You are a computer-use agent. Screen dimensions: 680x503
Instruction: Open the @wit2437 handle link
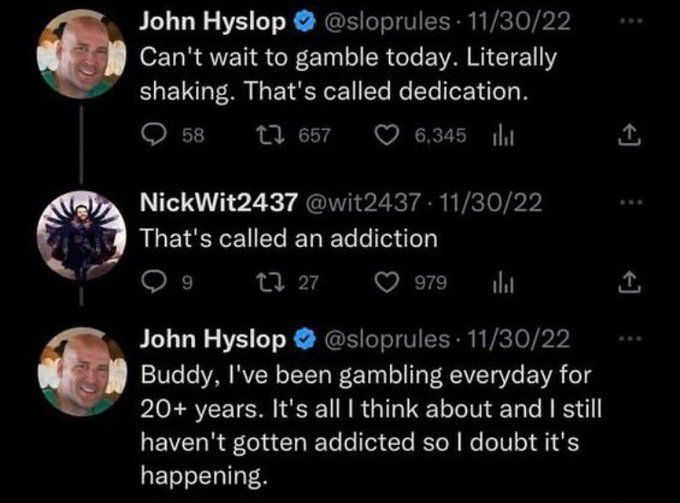click(363, 203)
